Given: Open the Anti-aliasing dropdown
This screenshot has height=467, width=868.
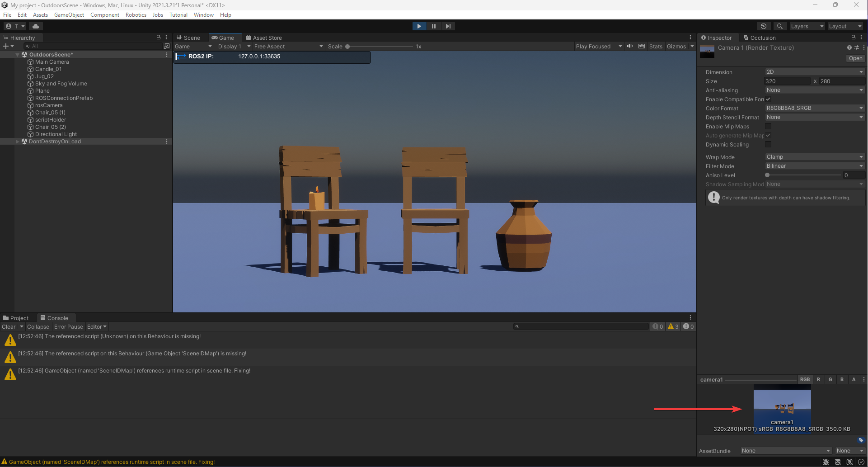Looking at the screenshot, I should coord(815,90).
